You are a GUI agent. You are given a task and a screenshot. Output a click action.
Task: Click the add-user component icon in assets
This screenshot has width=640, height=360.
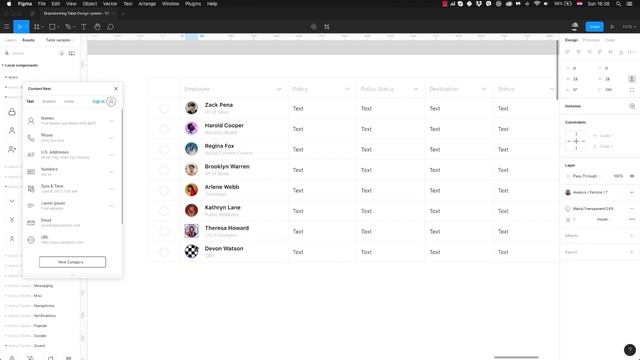(12, 149)
